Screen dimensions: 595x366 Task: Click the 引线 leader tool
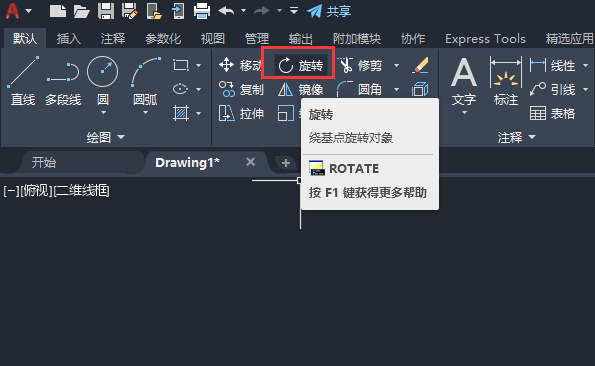tap(553, 90)
